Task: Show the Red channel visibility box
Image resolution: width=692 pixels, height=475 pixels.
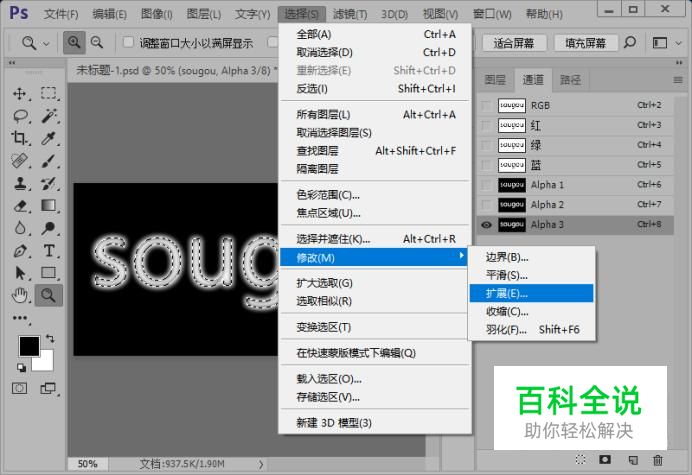Action: [x=486, y=125]
